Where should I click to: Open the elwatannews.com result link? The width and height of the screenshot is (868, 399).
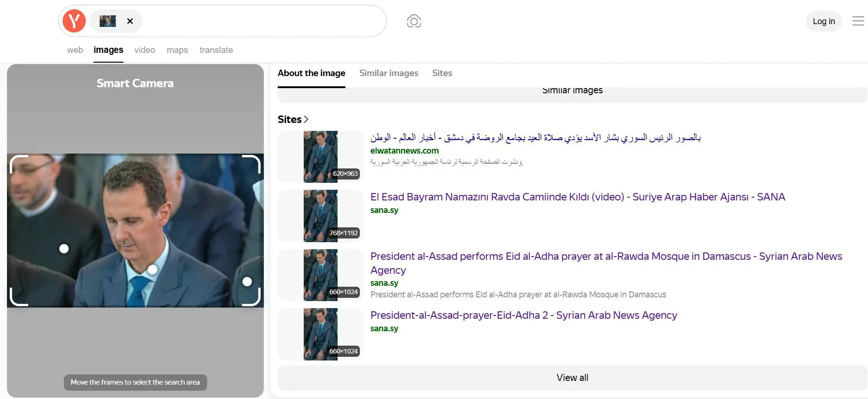tap(404, 151)
